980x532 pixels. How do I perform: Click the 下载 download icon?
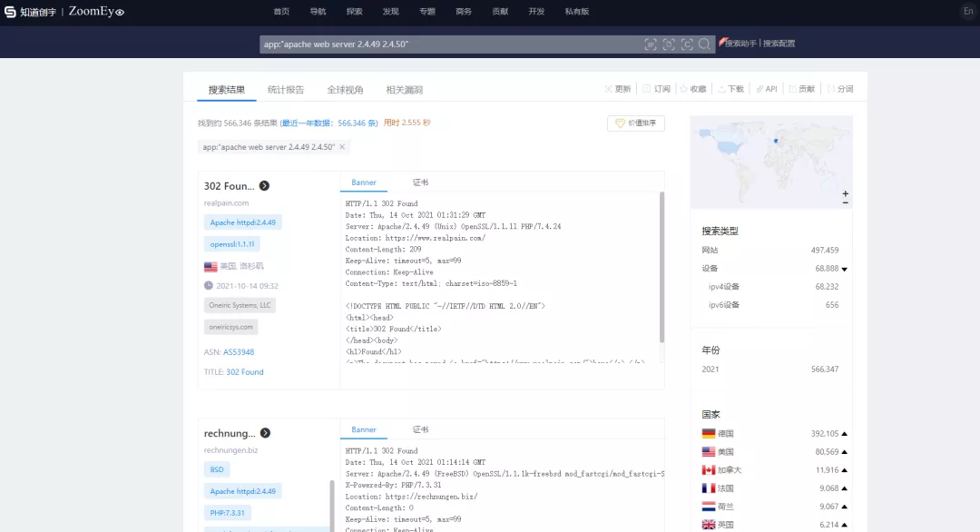point(721,88)
